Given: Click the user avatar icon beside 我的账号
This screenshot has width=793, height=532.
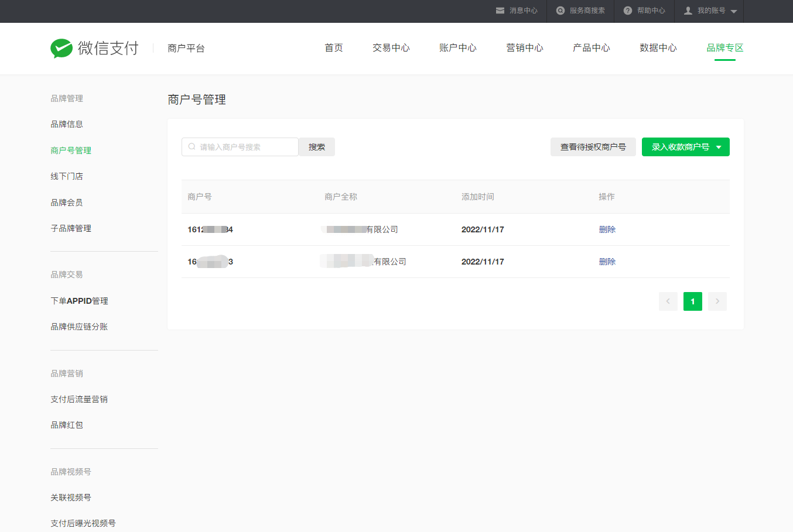Looking at the screenshot, I should click(x=688, y=11).
